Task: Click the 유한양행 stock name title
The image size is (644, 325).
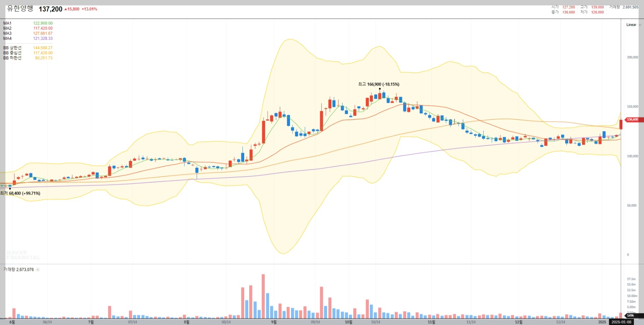Action: tap(20, 9)
